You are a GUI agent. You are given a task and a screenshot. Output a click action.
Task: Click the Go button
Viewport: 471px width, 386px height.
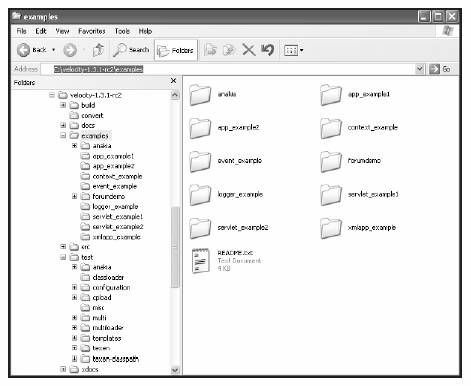click(x=440, y=69)
